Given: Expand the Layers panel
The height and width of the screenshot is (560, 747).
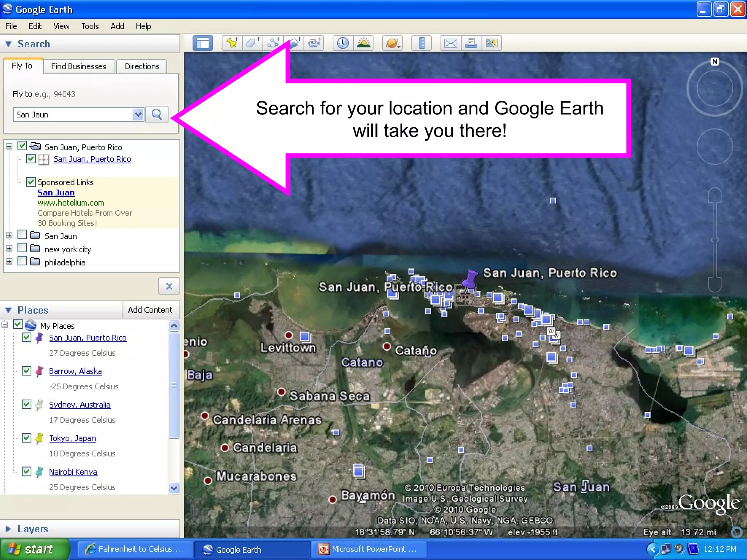Looking at the screenshot, I should [8, 529].
